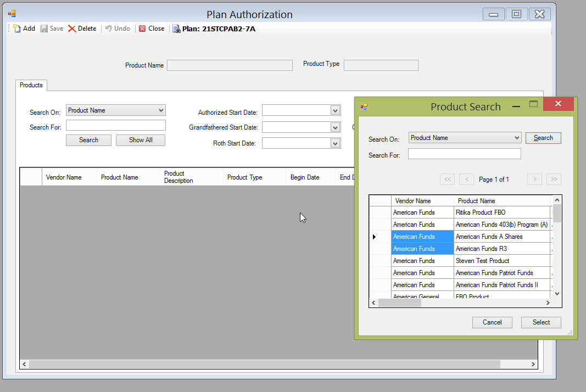
Task: Click the Plan Authorization title bar icon
Action: 12,13
